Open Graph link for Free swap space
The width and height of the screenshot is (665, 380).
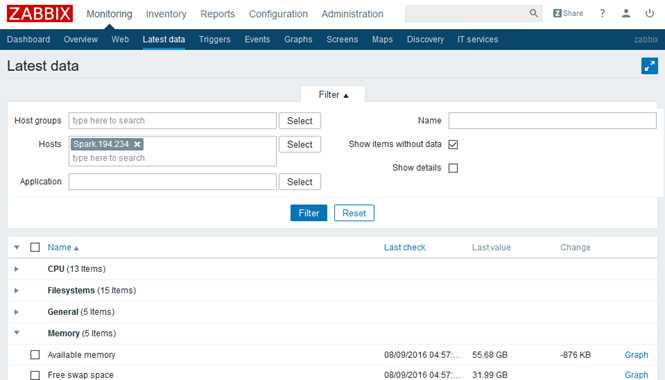pos(636,375)
